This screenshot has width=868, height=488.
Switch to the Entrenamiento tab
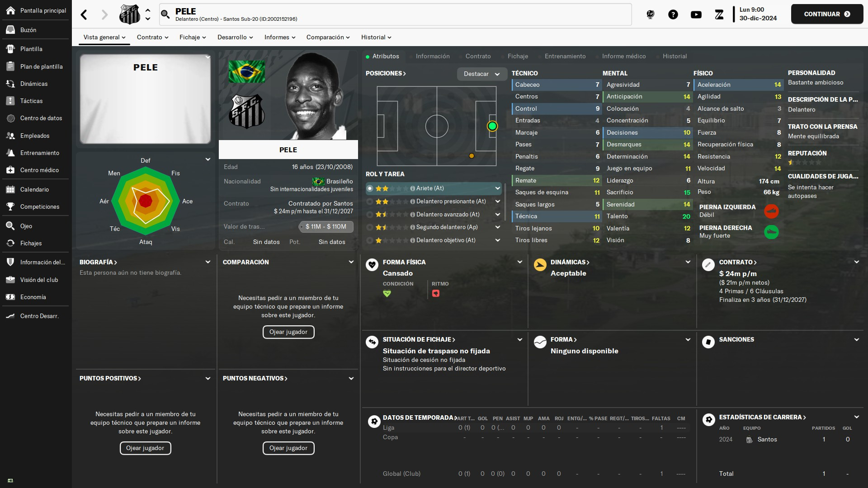coord(565,56)
